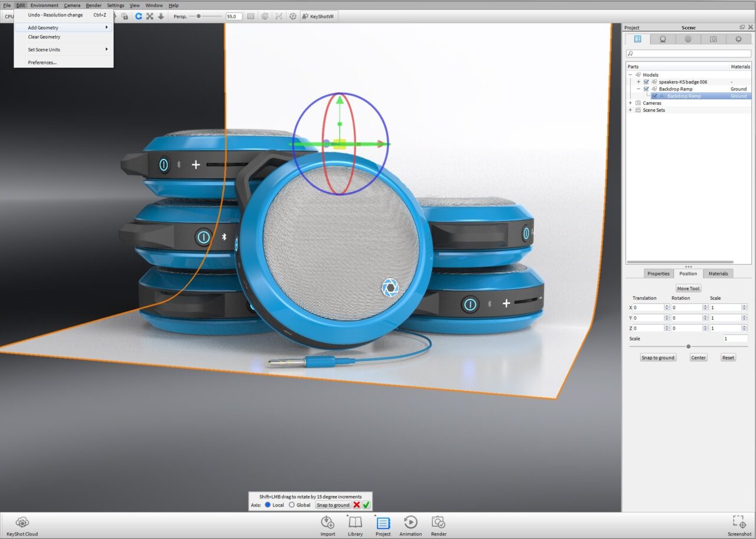This screenshot has height=539, width=756.
Task: Open the Environment tab in the Project panel
Action: [x=687, y=38]
